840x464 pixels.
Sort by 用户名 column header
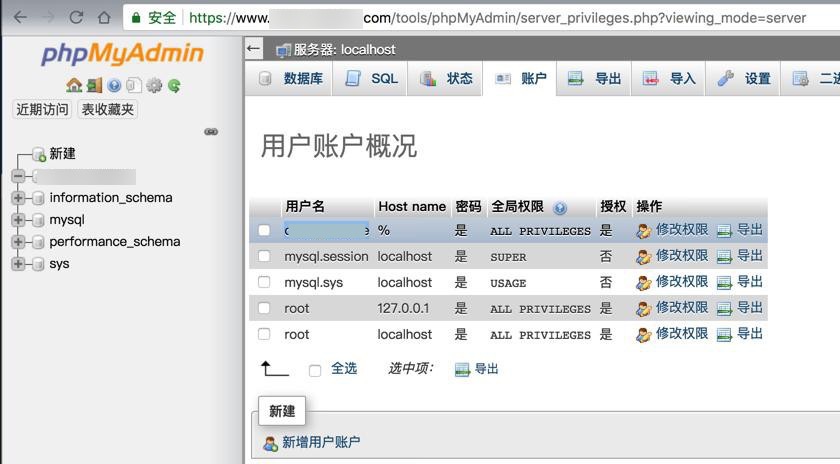305,206
